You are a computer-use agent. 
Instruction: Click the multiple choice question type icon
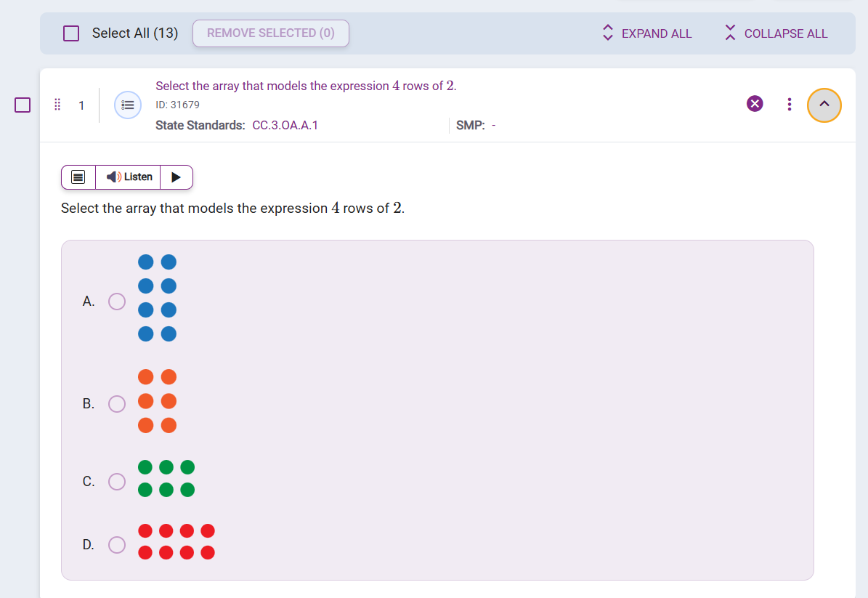[x=128, y=105]
